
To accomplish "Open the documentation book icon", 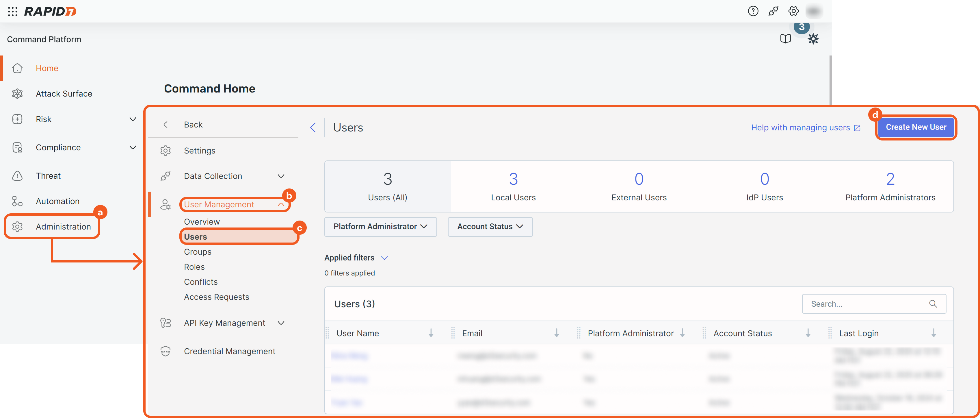I will pyautogui.click(x=785, y=39).
